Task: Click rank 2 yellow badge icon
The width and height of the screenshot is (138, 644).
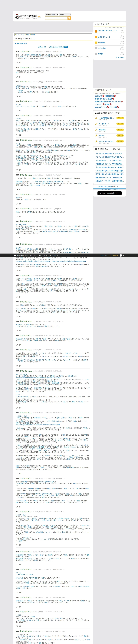Action: click(x=96, y=37)
